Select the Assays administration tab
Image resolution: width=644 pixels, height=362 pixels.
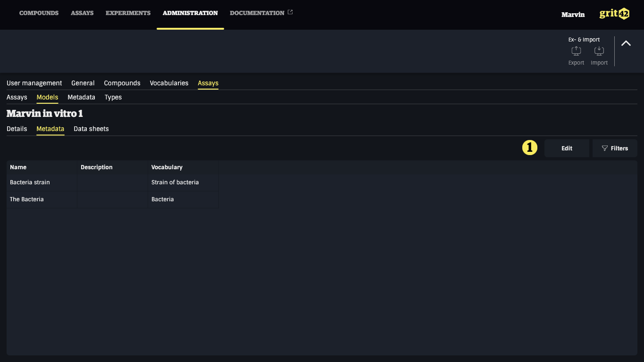208,83
